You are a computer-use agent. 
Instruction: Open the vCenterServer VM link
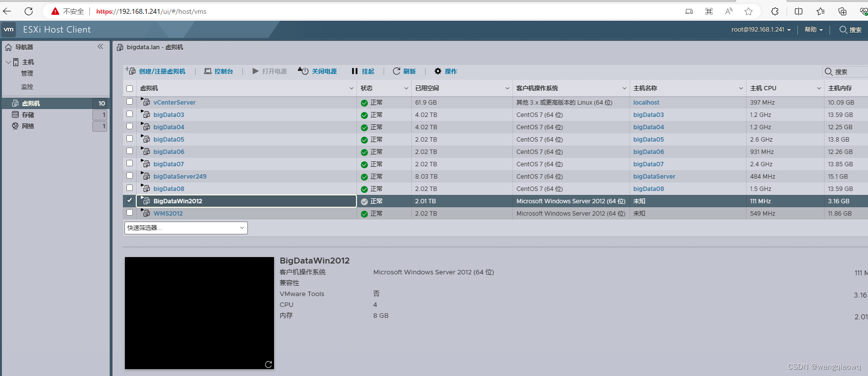click(174, 103)
